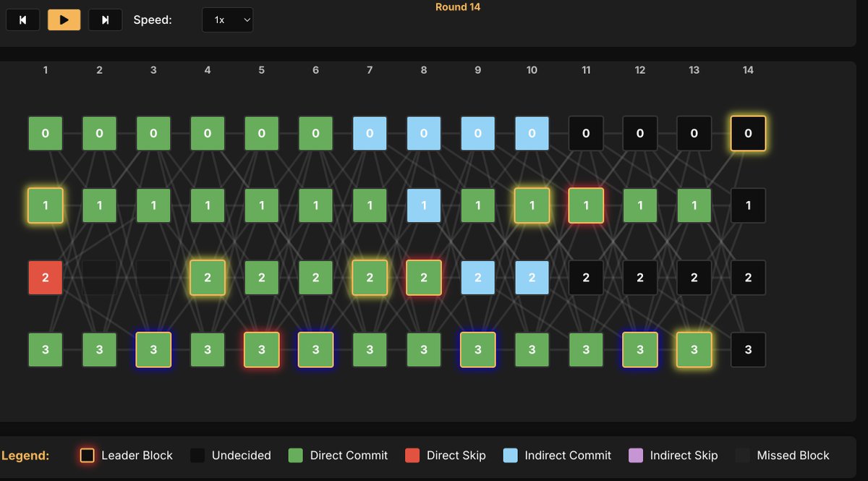
Task: Select the undecided block 3 in round 14
Action: pos(748,350)
